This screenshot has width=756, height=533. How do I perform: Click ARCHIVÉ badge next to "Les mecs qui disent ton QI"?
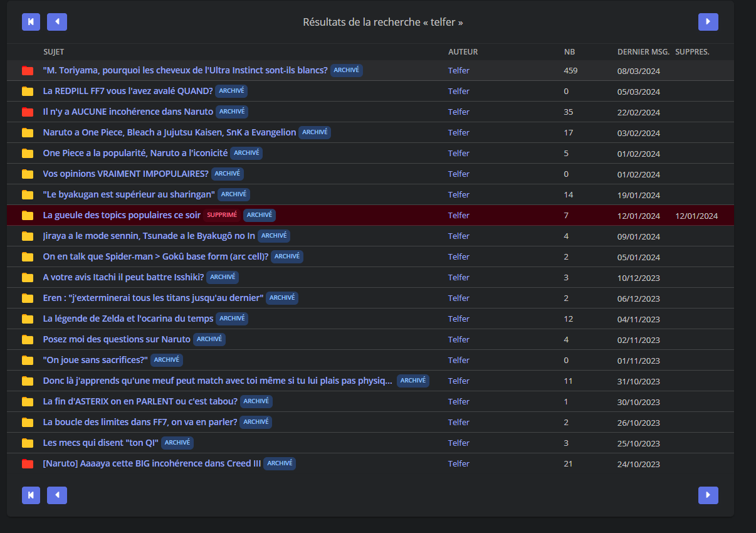pos(177,443)
